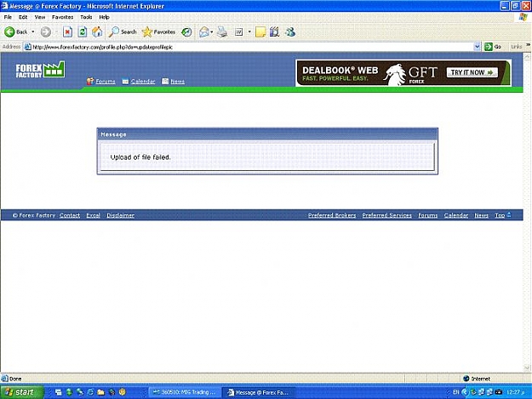This screenshot has width=532, height=399.
Task: Open the History toolbar icon
Action: [186, 31]
